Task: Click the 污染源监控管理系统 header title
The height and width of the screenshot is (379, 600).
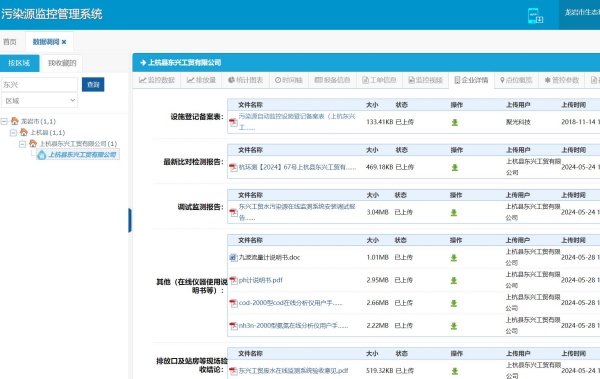Action: point(52,14)
